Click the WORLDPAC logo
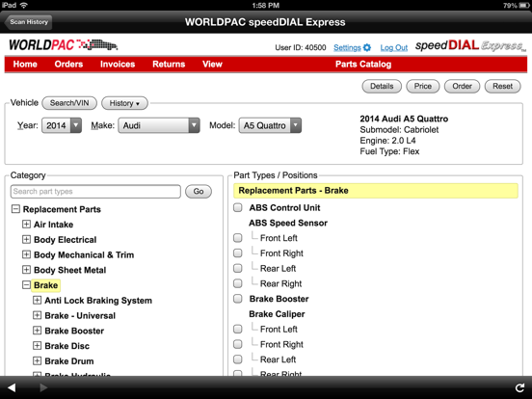The height and width of the screenshot is (399, 532). [x=63, y=44]
